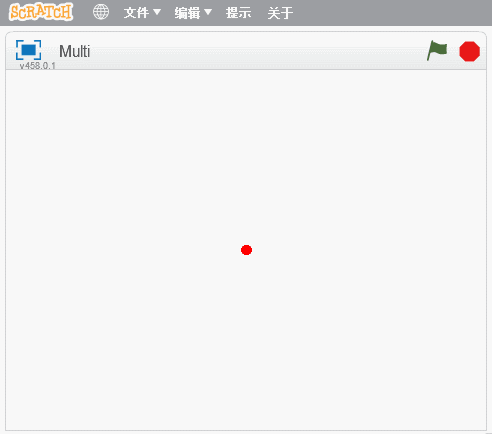The image size is (492, 434).
Task: Open the 提示 tips panel
Action: [x=238, y=13]
